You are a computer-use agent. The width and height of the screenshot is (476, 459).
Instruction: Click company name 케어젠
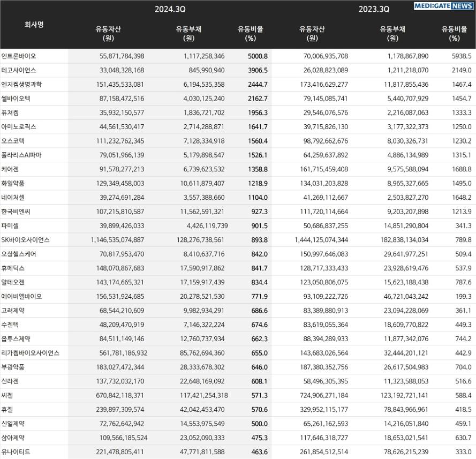pyautogui.click(x=10, y=169)
